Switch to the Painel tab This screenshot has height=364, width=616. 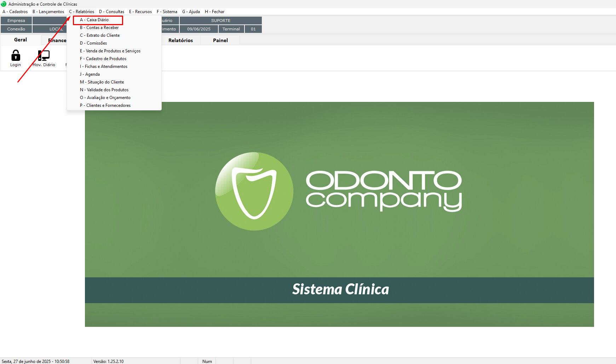(220, 40)
